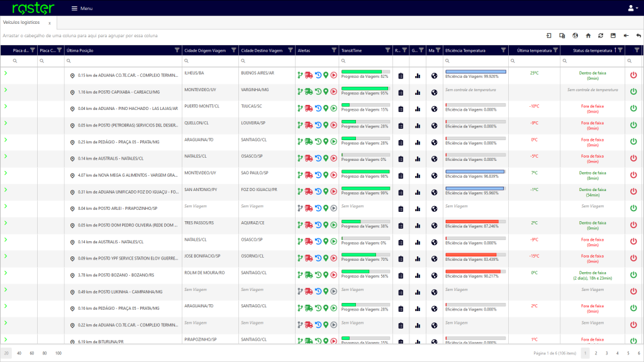Open the route branch icon for ILHEUS/BA row
The image size is (644, 362).
pyautogui.click(x=300, y=75)
